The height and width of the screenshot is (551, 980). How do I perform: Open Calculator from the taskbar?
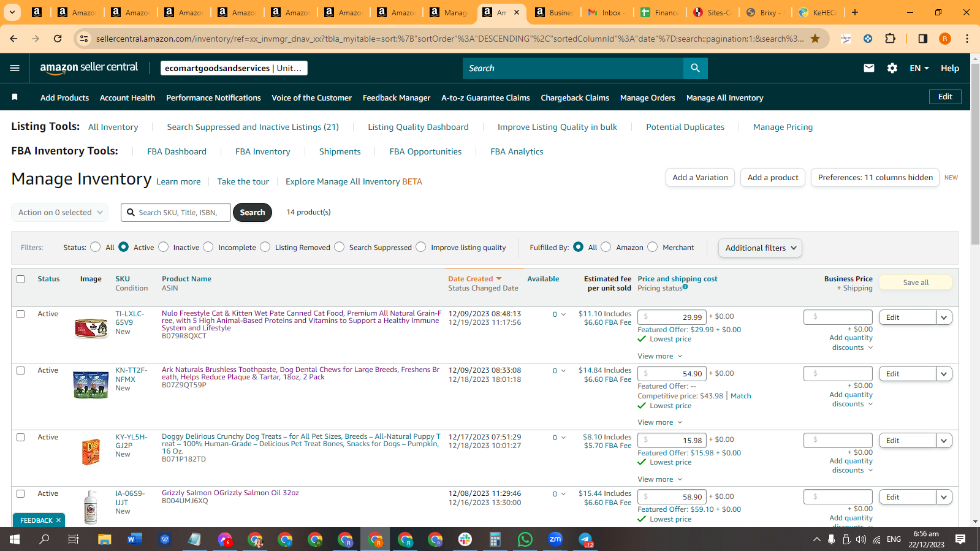[495, 539]
